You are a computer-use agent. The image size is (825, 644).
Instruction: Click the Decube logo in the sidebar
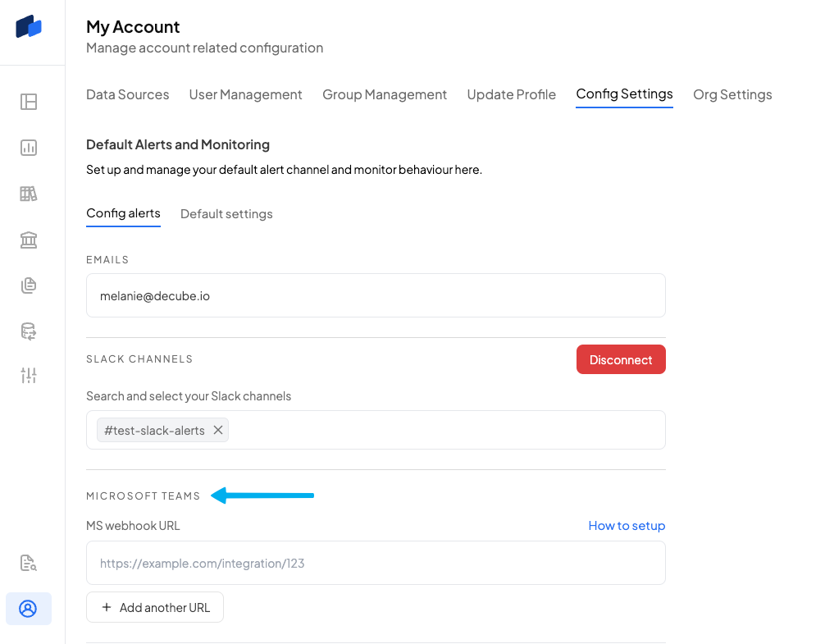(x=29, y=26)
